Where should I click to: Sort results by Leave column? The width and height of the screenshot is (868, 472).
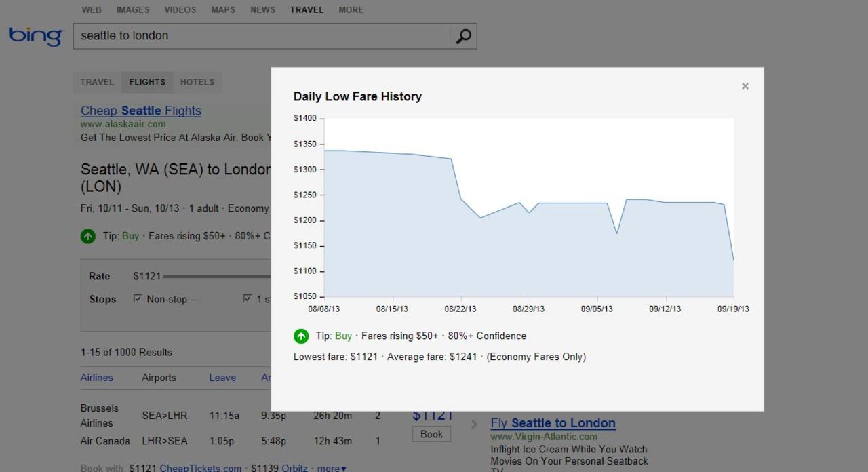[x=222, y=378]
